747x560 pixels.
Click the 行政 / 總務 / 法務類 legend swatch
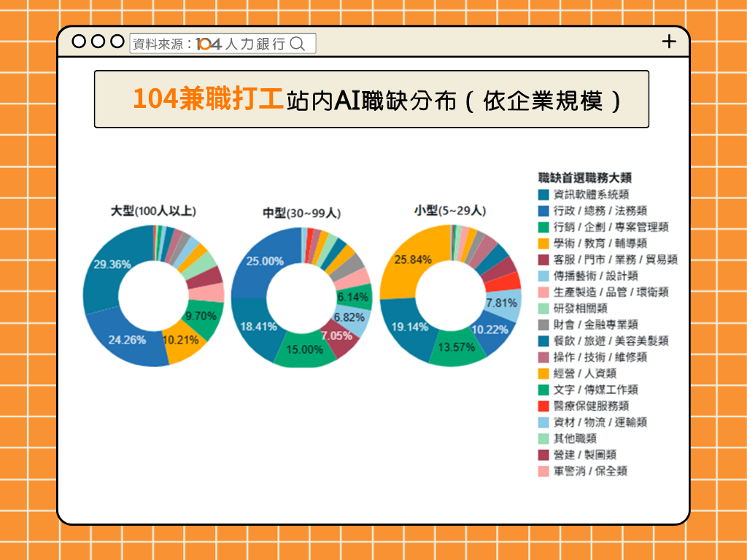pos(543,211)
